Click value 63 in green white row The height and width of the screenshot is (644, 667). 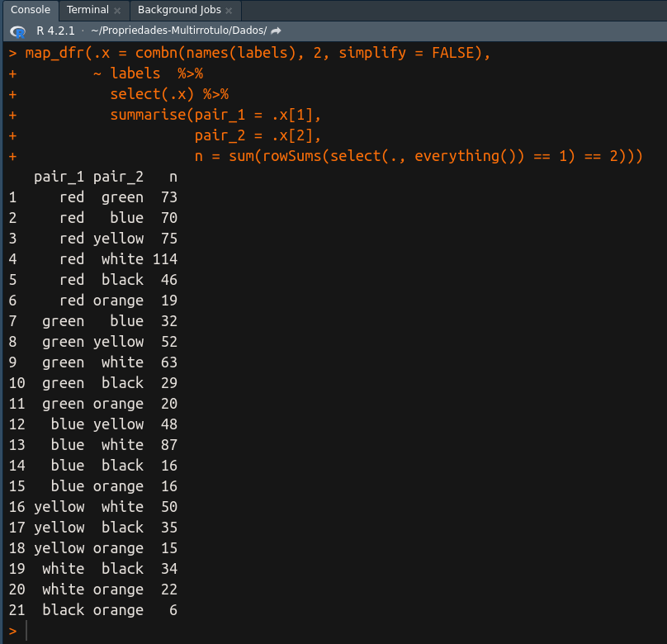169,362
